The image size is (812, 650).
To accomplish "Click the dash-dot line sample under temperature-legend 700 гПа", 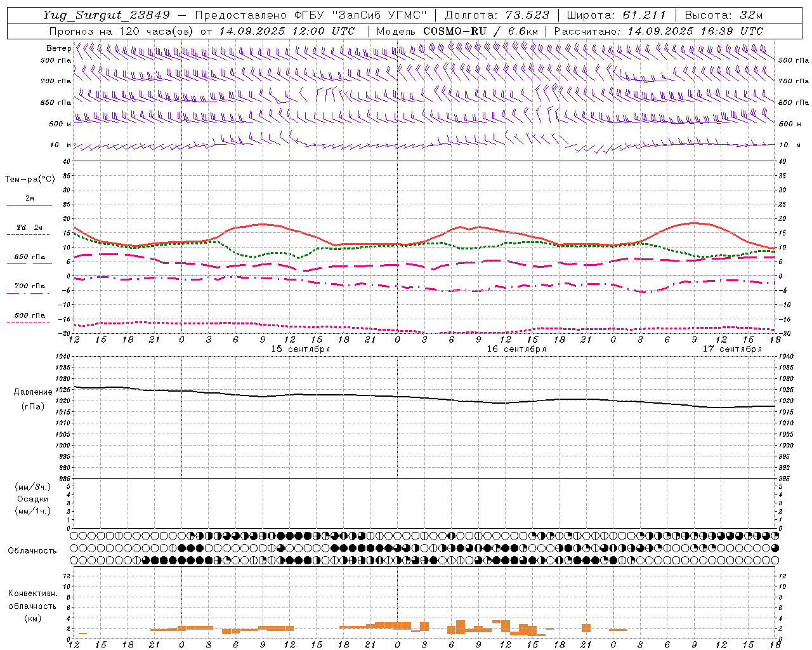I will [29, 293].
